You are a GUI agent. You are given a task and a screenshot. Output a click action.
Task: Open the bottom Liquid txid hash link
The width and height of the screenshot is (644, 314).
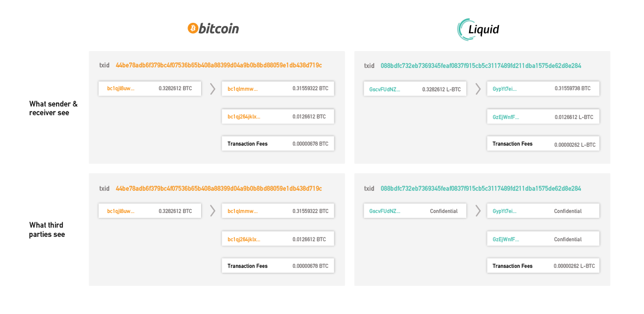480,189
